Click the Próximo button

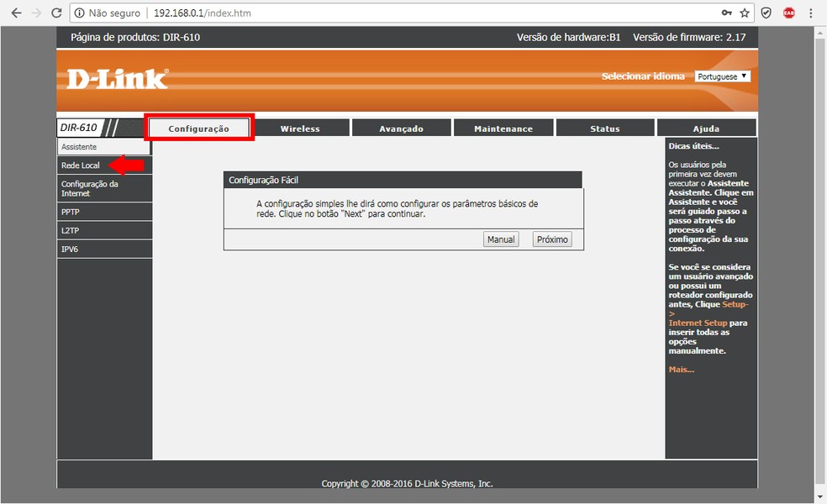click(551, 239)
